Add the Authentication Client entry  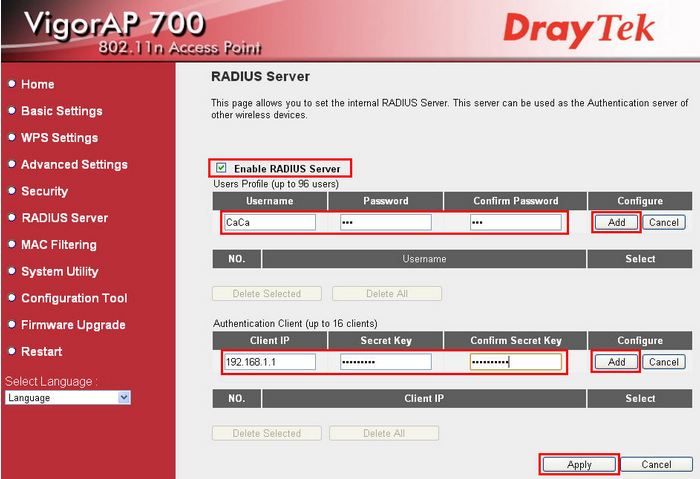click(x=616, y=361)
